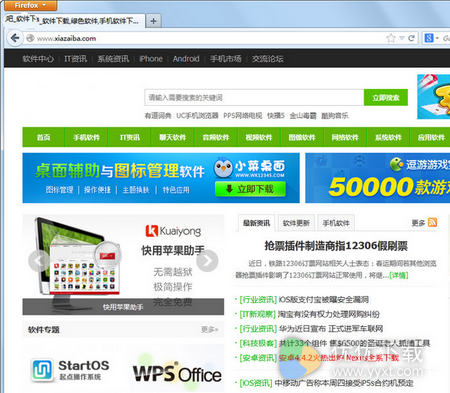The height and width of the screenshot is (393, 450).
Task: Open 交流论坛 in the black top bar
Action: pos(268,59)
